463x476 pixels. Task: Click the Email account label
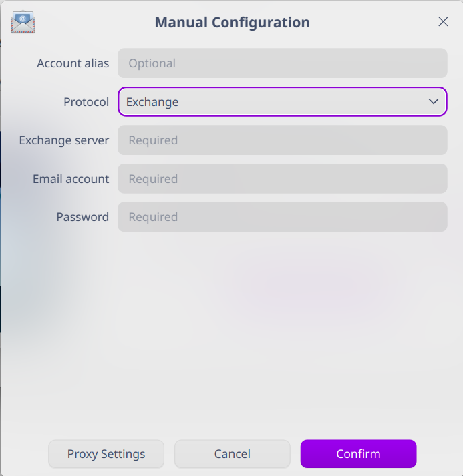71,179
